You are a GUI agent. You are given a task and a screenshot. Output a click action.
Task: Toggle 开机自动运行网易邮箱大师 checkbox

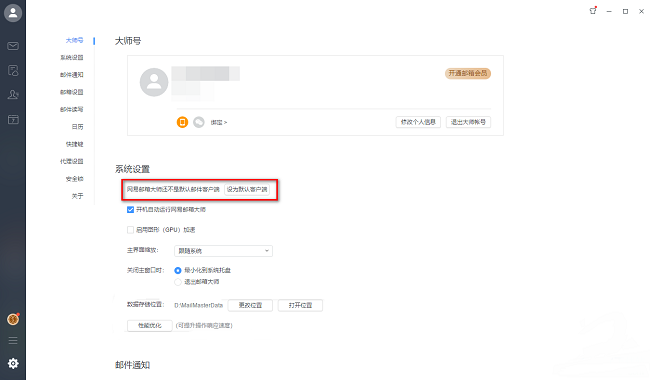130,210
